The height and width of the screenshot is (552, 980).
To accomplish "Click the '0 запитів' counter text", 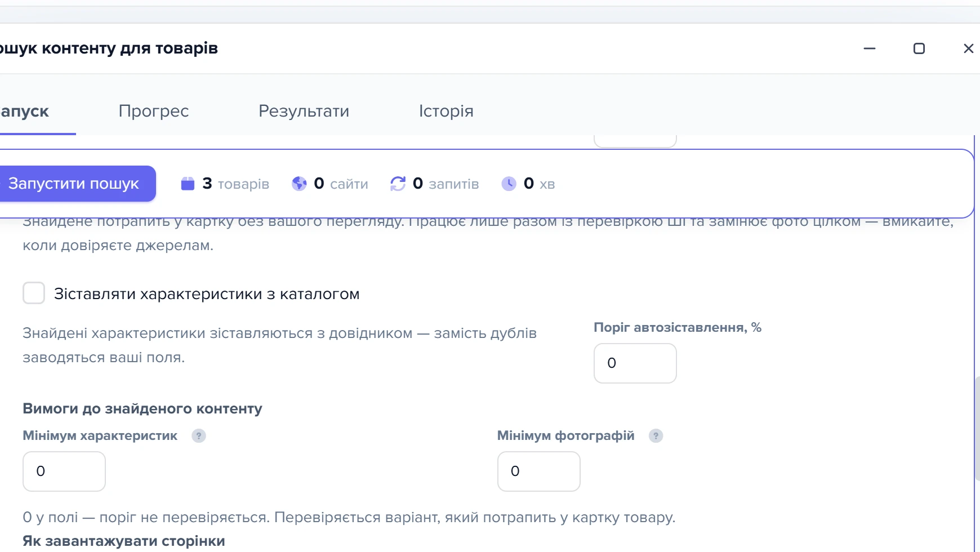I will click(446, 184).
